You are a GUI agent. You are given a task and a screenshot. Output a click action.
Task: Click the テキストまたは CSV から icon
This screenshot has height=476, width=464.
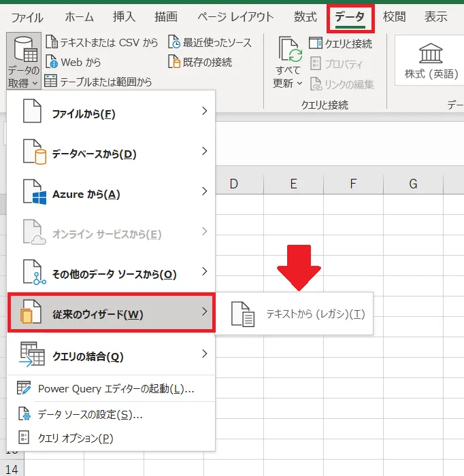tap(52, 42)
